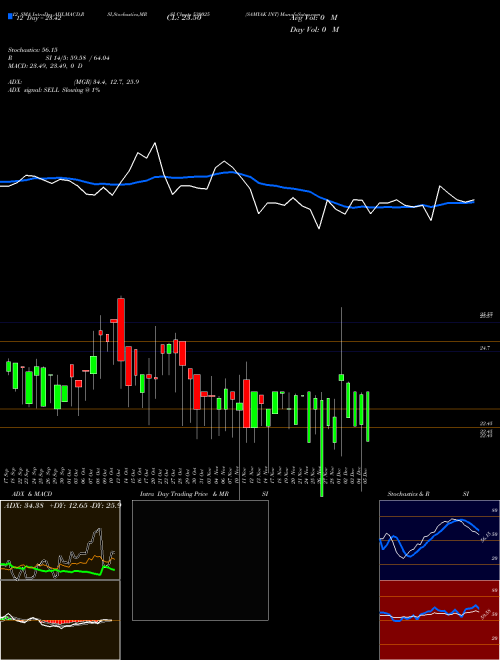Click the red RSI chart panel
Viewport: 500px width, 660px height.
439,620
